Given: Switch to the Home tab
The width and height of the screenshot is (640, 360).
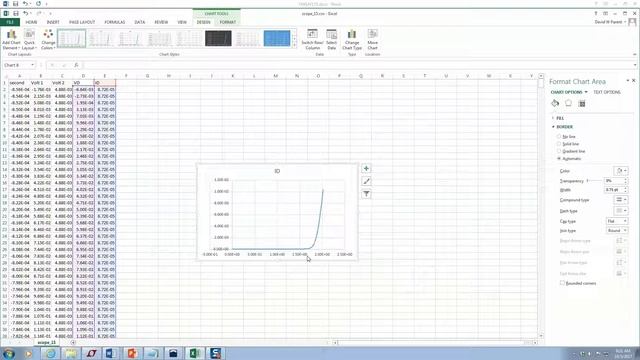Looking at the screenshot, I should click(x=31, y=22).
